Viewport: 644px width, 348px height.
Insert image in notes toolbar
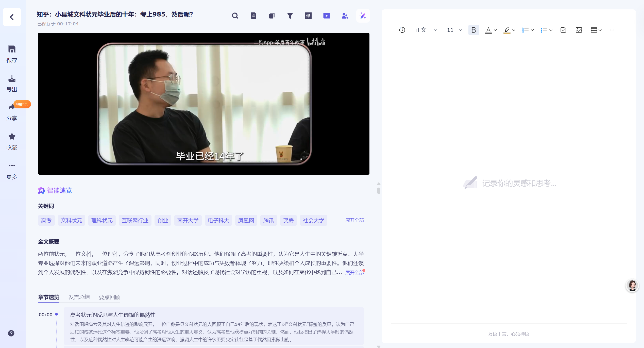tap(579, 30)
